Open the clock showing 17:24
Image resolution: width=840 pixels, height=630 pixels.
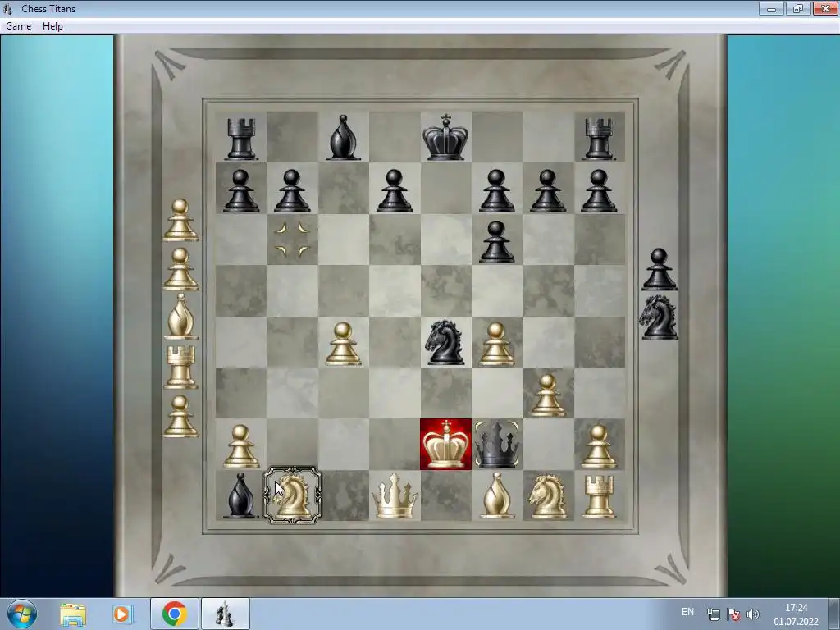(x=796, y=614)
